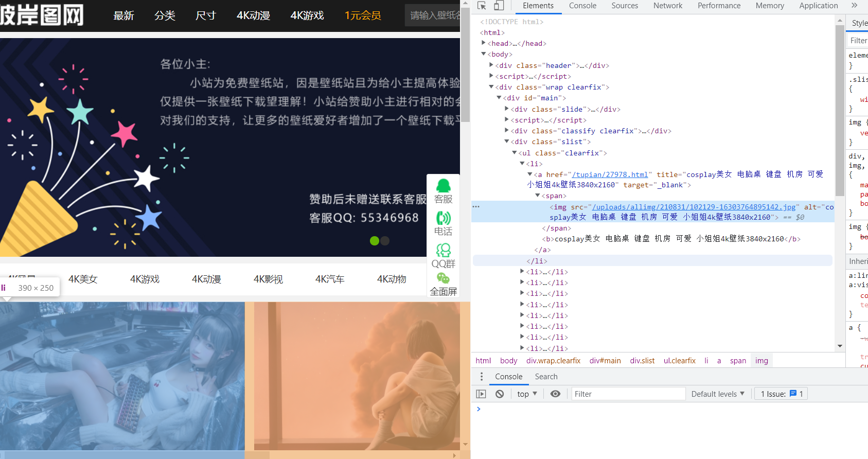
Task: Open the 4K动漫 header navigation link
Action: coord(253,15)
